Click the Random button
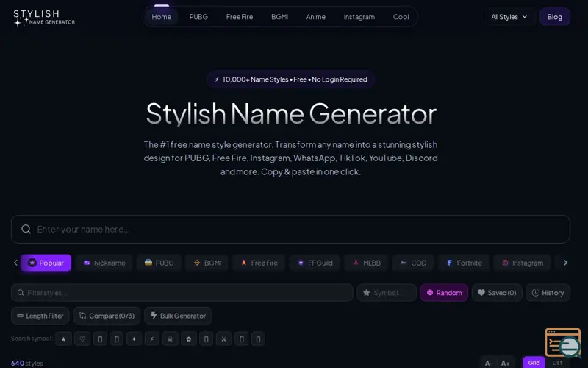The width and height of the screenshot is (588, 368). 444,292
